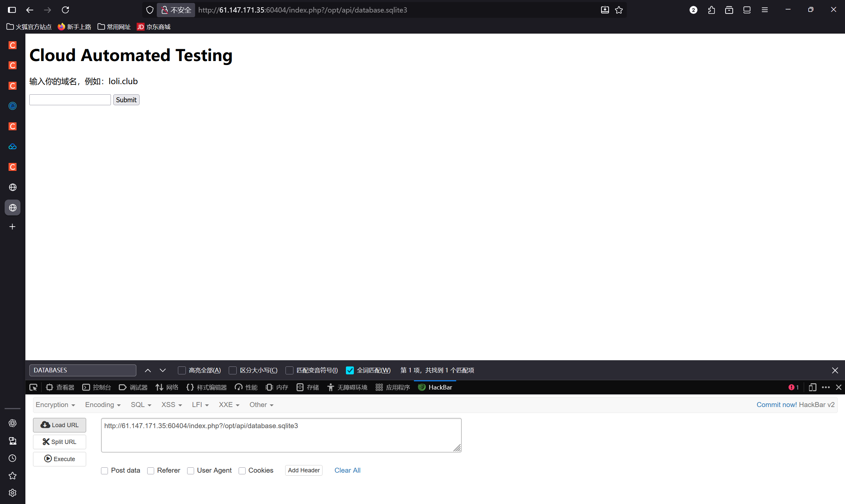Click the Clear All link

click(x=347, y=470)
